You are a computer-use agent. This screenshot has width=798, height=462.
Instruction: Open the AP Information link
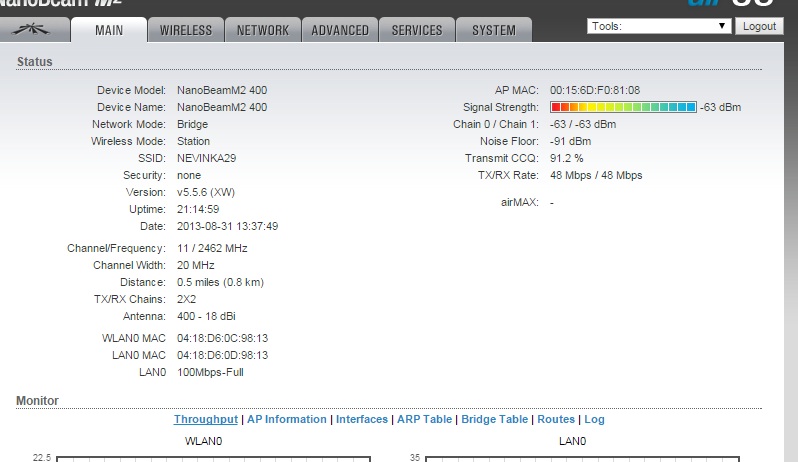(x=287, y=419)
